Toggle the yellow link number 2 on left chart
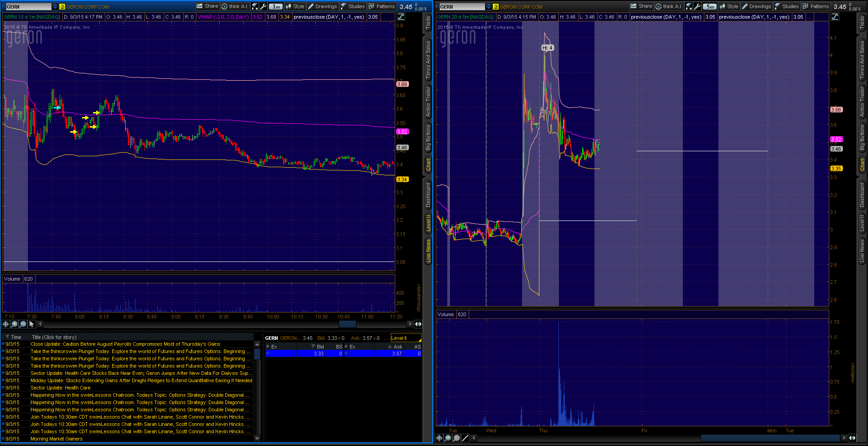Image resolution: width=868 pixels, height=446 pixels. [x=62, y=7]
